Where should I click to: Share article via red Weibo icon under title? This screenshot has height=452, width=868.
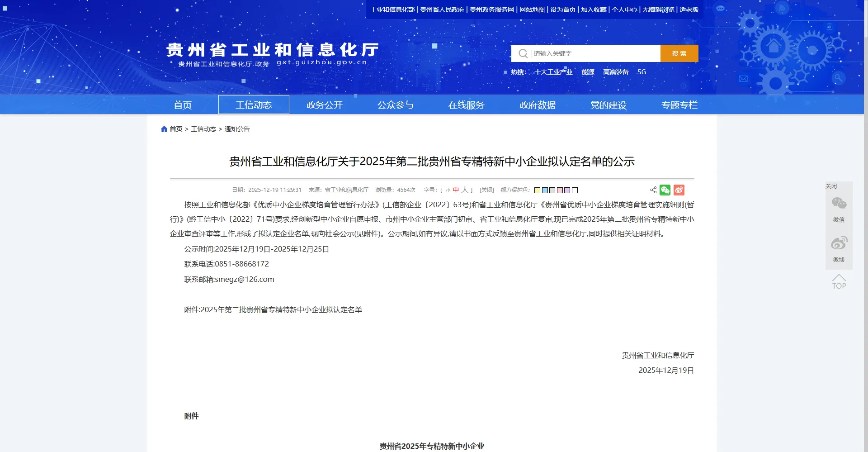click(x=679, y=190)
